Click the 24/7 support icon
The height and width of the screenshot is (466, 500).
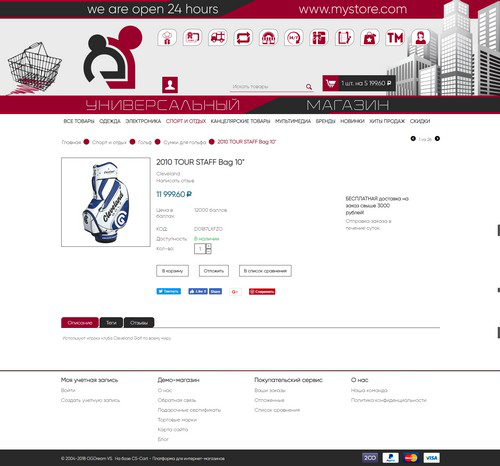294,38
